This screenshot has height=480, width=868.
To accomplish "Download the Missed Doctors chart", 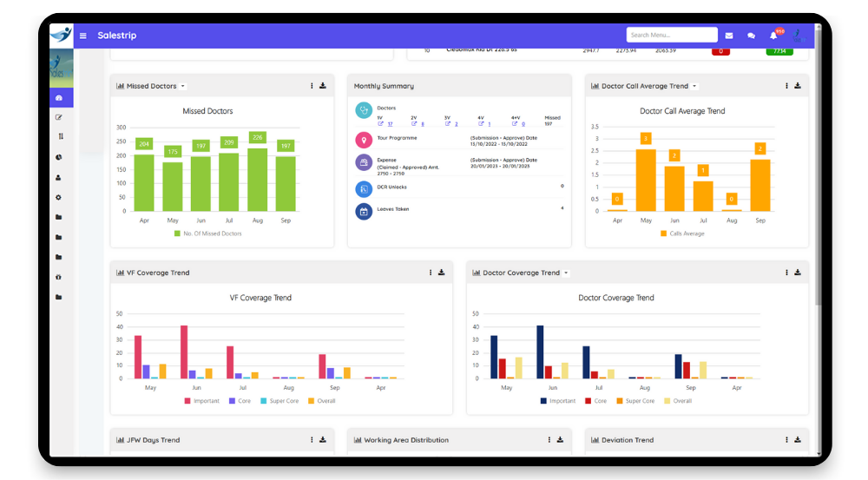I will coord(323,86).
